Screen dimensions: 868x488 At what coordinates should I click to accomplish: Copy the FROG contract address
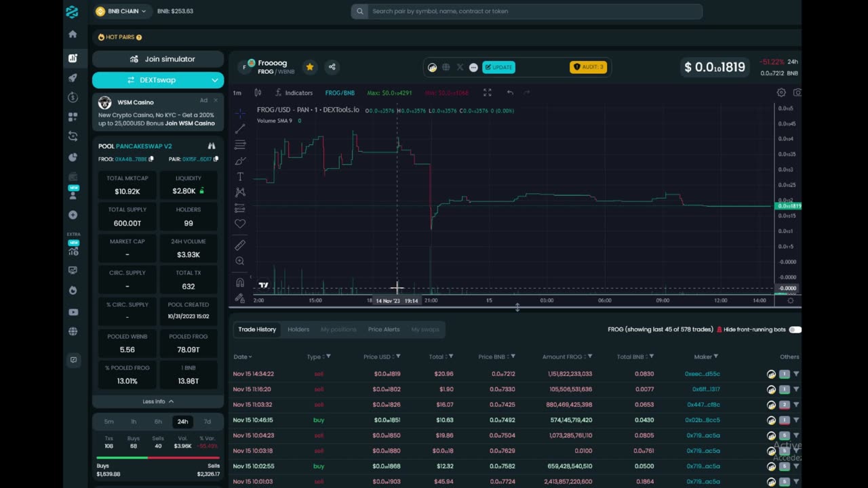pos(151,159)
